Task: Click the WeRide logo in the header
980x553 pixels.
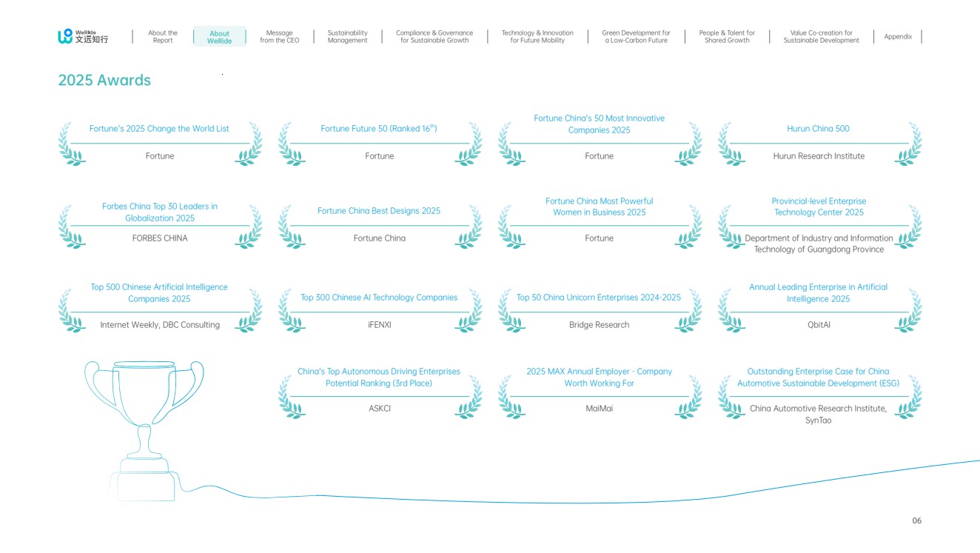Action: [x=83, y=36]
